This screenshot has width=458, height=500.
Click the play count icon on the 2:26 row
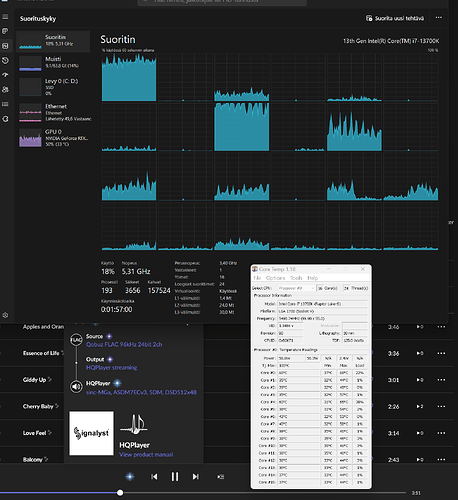420,406
